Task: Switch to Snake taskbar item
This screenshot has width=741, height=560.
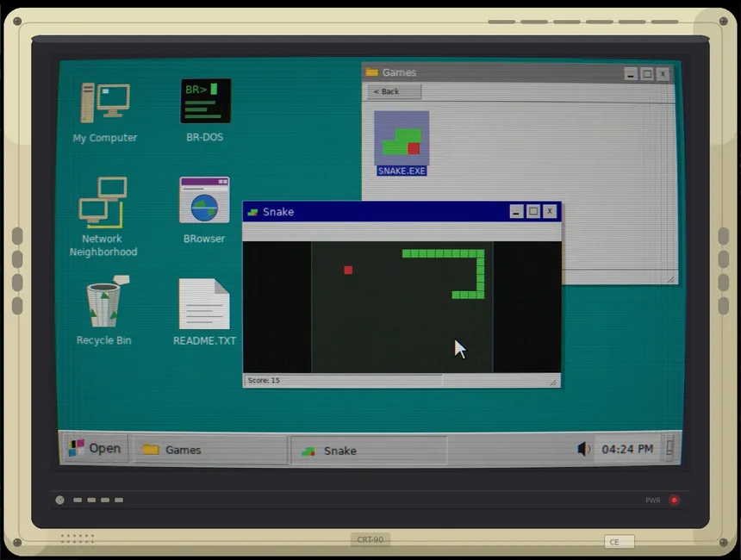Action: [x=369, y=451]
